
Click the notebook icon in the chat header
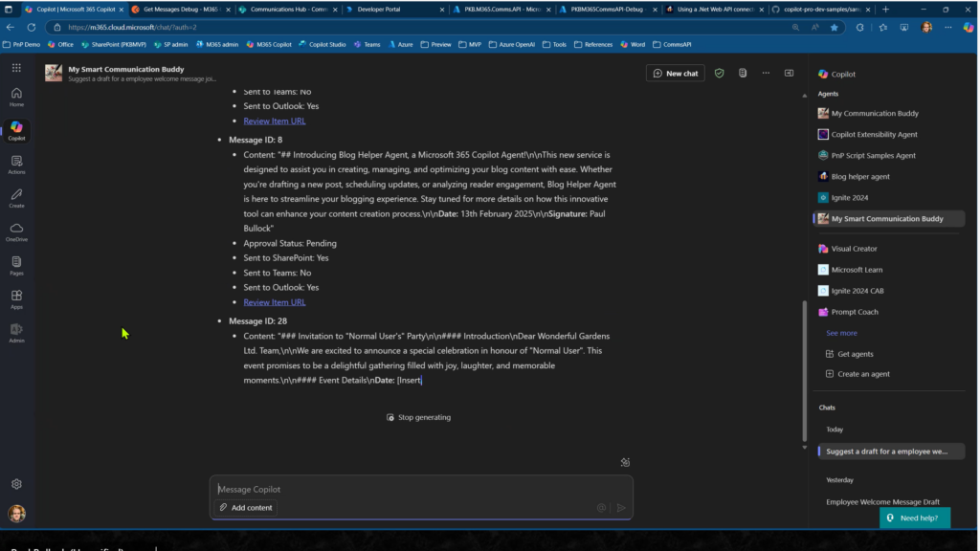[743, 73]
